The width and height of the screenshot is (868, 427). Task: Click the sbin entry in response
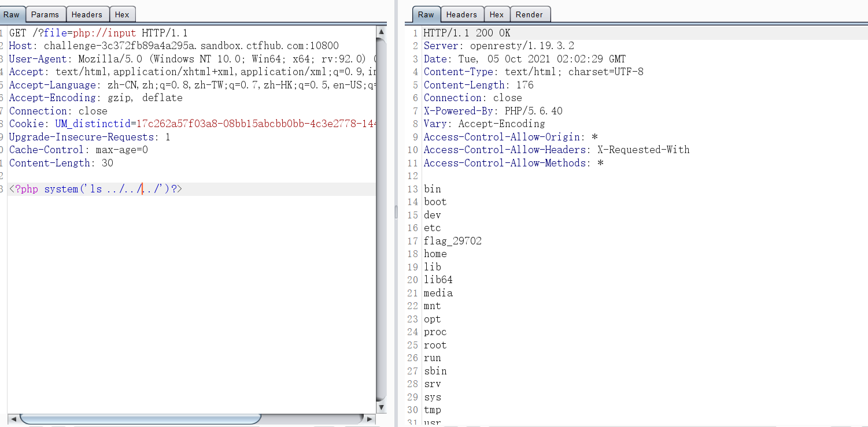coord(435,371)
